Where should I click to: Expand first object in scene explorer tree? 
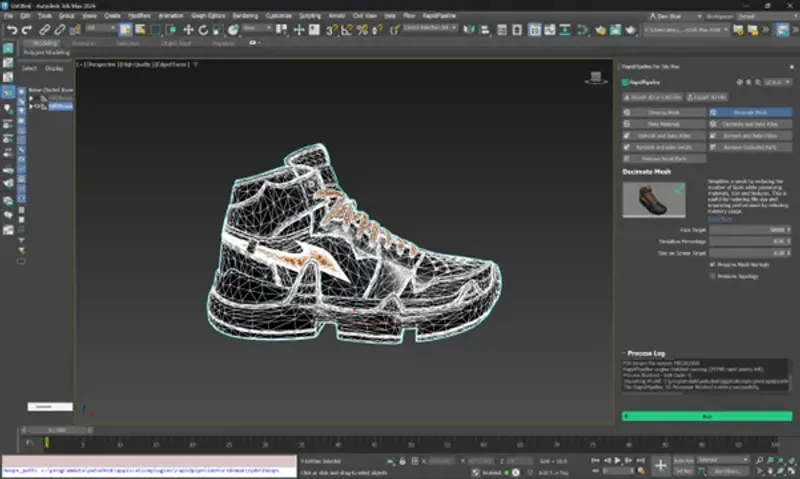pos(31,98)
